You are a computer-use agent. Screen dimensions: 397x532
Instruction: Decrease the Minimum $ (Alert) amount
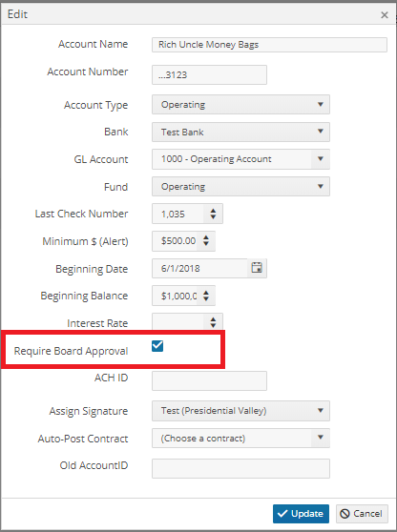tap(206, 244)
